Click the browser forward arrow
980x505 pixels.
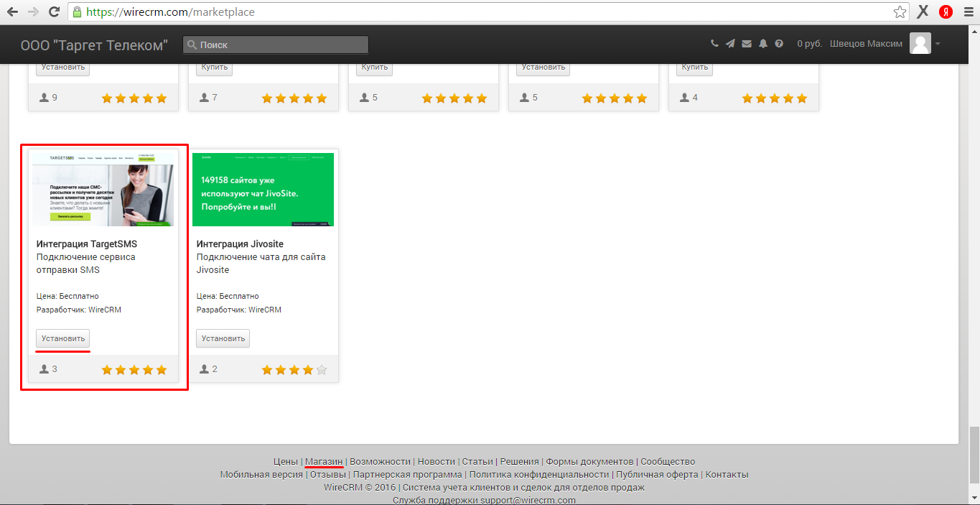[x=33, y=12]
